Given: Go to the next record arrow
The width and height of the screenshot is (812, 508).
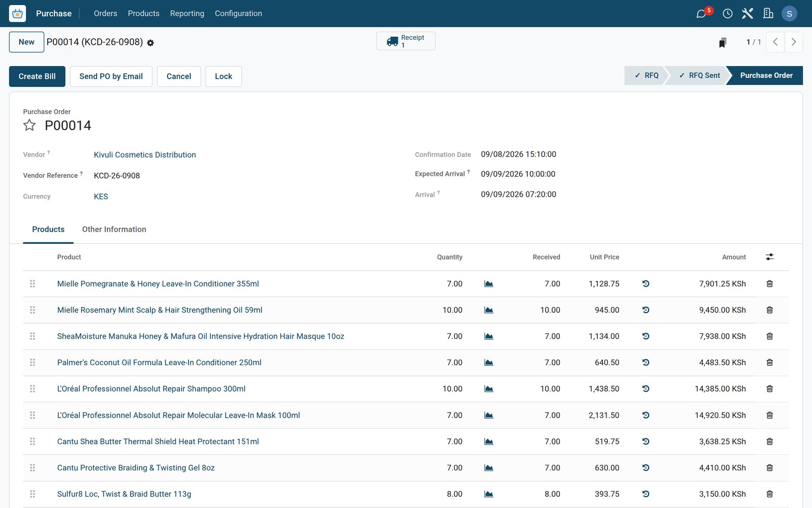Looking at the screenshot, I should (x=794, y=42).
